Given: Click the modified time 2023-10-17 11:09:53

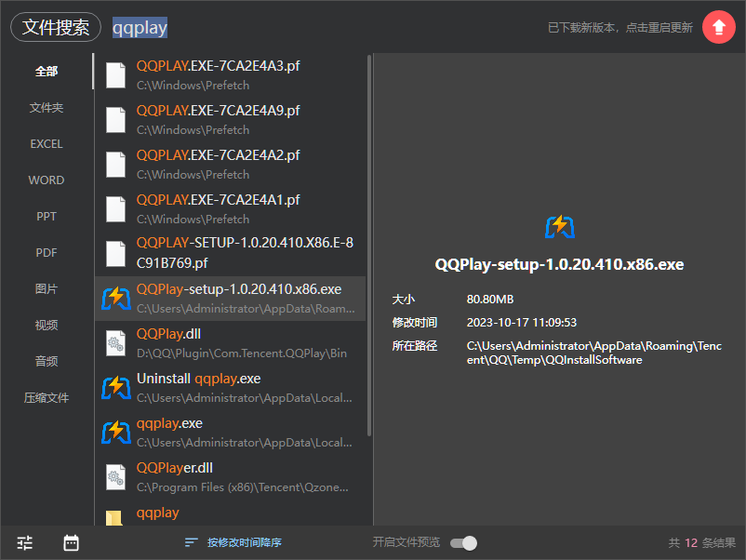Looking at the screenshot, I should coord(522,323).
